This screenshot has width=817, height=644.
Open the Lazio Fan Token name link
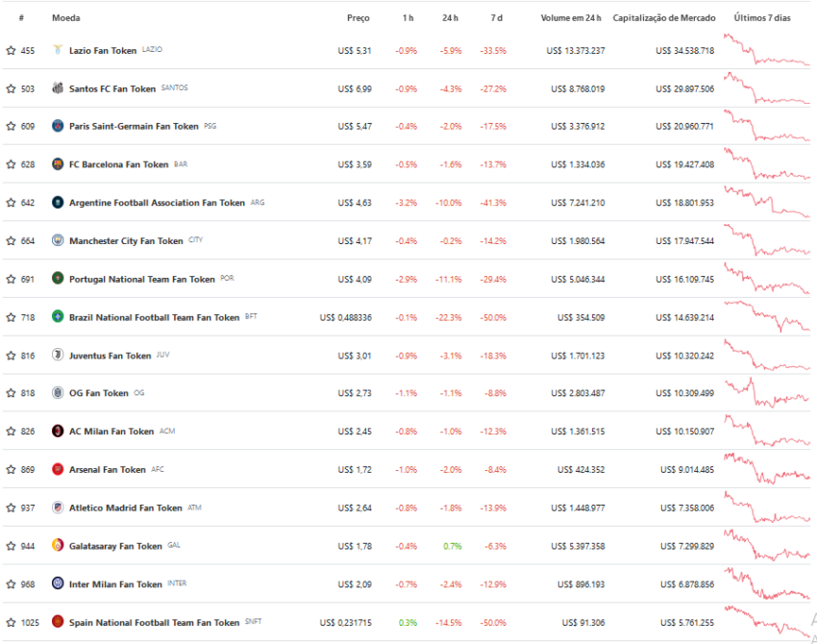[103, 51]
